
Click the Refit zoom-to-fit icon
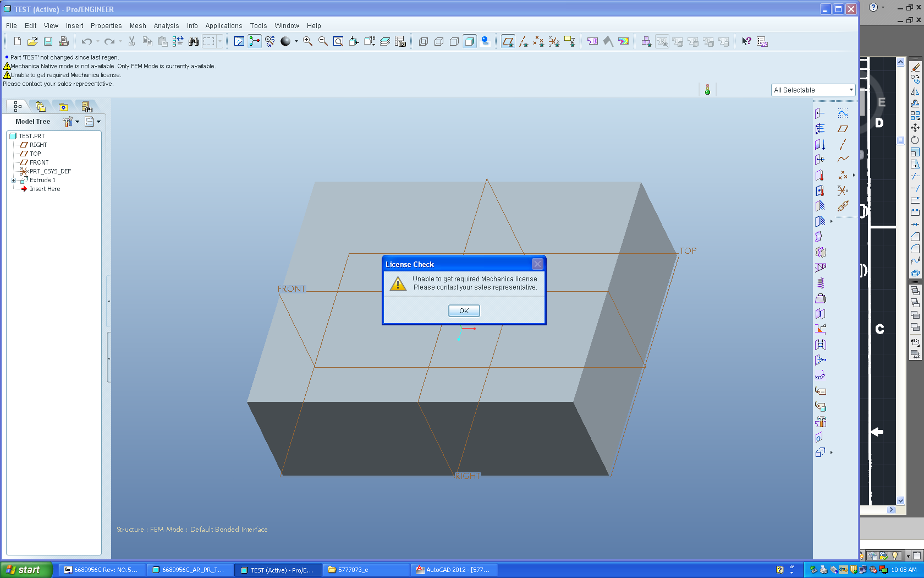coord(339,41)
